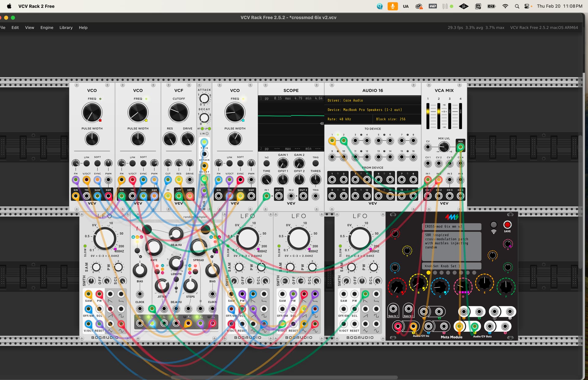Click the Gate In 2 jack on Meta Module

pyautogui.click(x=408, y=309)
